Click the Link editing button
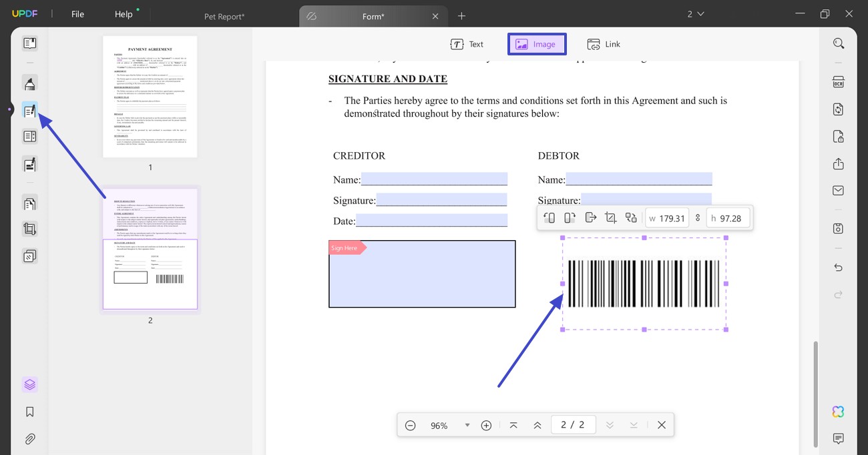This screenshot has width=868, height=455. tap(604, 43)
